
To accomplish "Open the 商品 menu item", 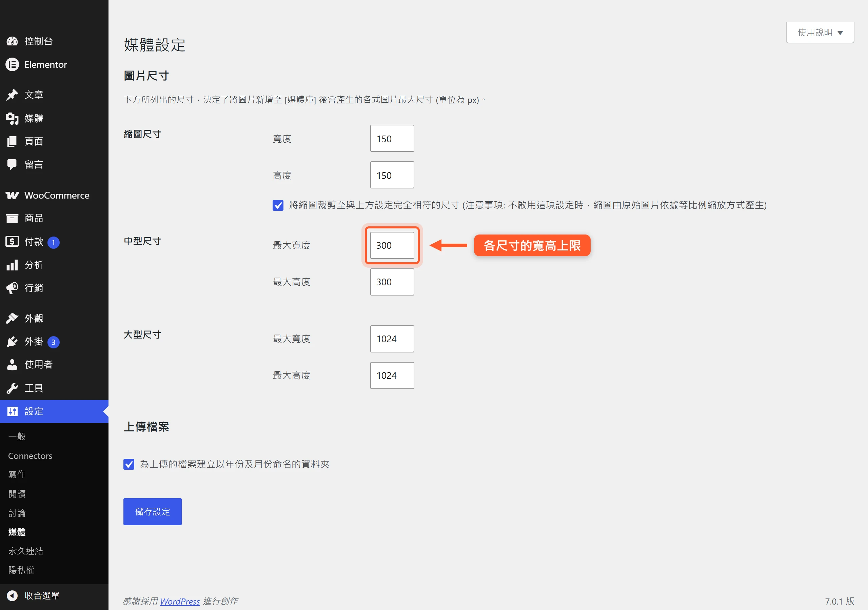I will 54,219.
